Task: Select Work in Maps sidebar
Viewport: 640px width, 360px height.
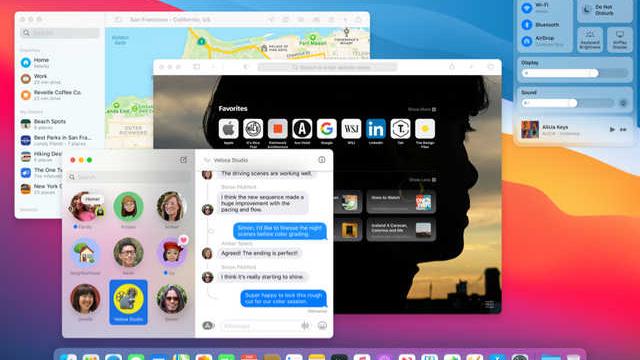Action: (60, 79)
